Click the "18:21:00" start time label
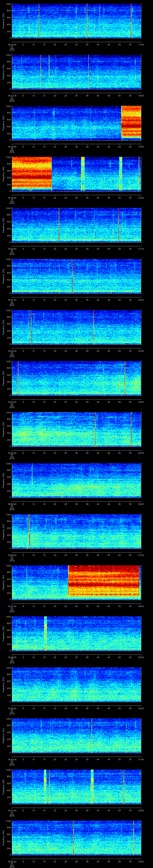This screenshot has width=153, height=868. 12,300
